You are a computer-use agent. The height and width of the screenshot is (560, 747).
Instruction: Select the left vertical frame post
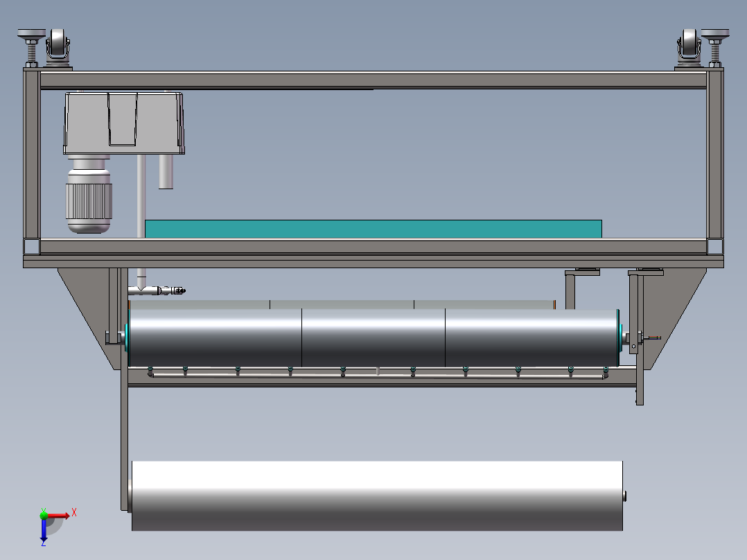click(32, 155)
